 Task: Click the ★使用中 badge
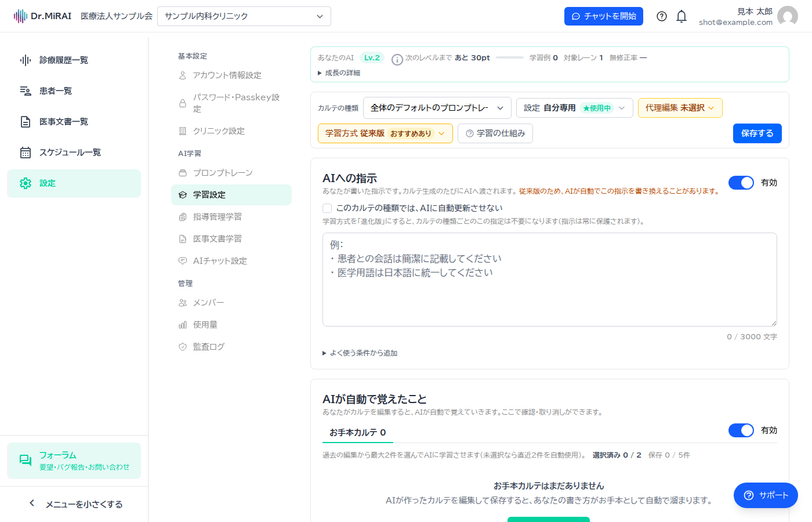pyautogui.click(x=597, y=108)
